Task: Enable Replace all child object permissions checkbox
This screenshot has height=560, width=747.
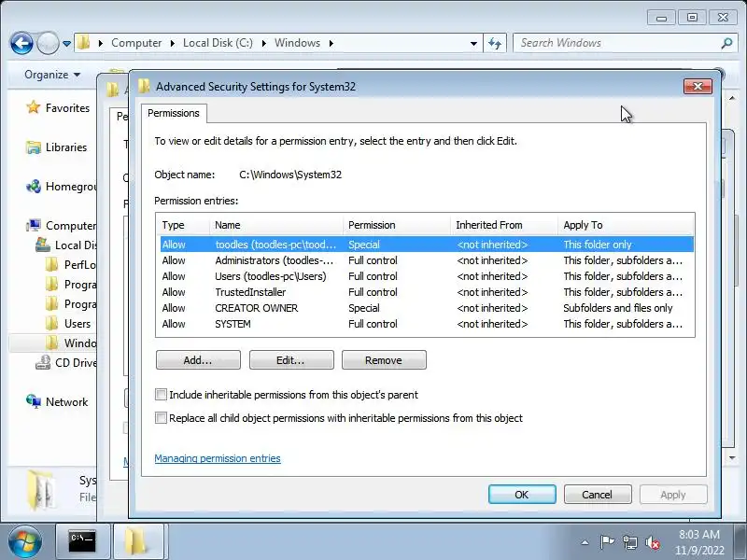Action: point(161,417)
